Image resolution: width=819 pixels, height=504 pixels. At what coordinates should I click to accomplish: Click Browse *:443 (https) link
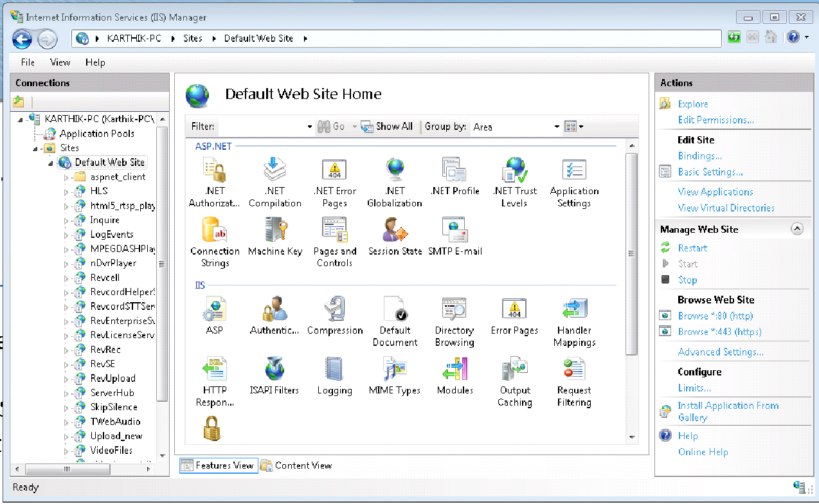[x=719, y=332]
